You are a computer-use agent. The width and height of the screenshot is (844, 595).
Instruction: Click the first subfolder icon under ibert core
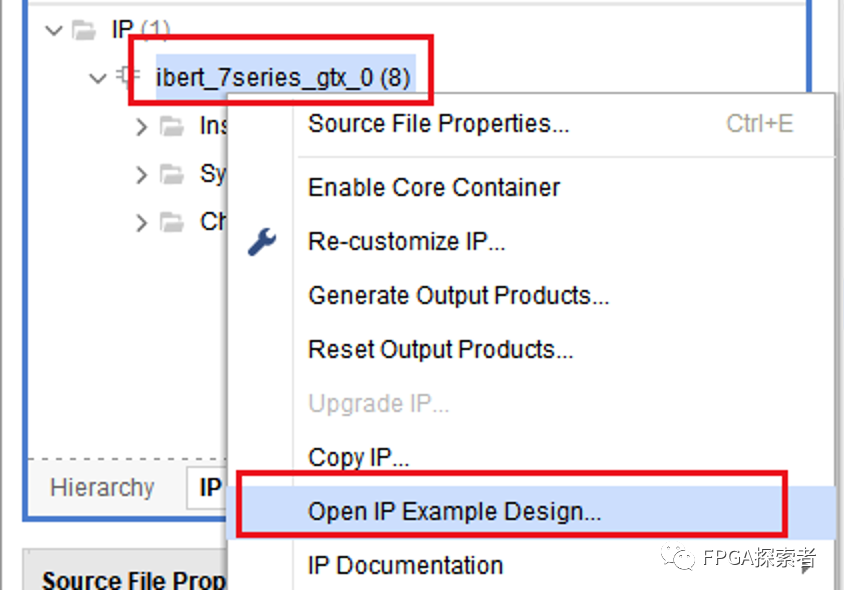click(x=173, y=126)
